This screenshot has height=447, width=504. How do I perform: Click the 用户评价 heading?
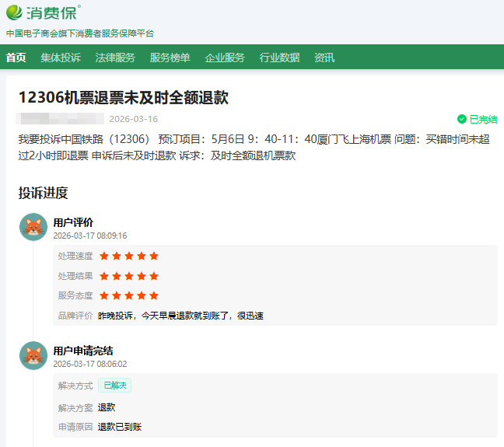(73, 222)
